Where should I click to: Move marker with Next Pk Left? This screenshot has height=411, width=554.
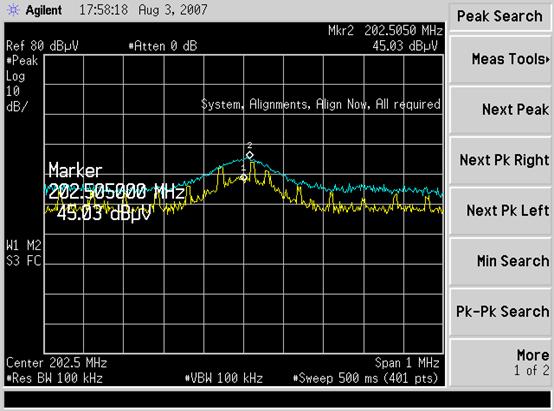pyautogui.click(x=501, y=211)
